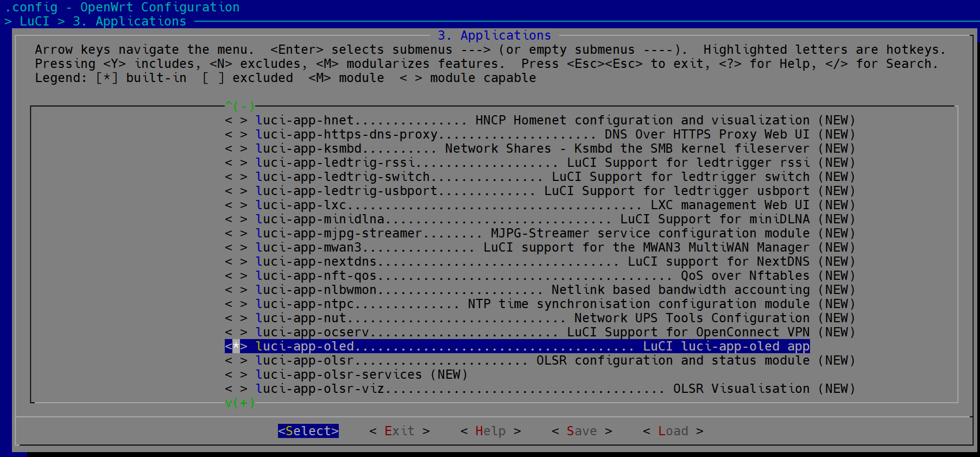Click the downward scroll indicator v(+)

(240, 403)
